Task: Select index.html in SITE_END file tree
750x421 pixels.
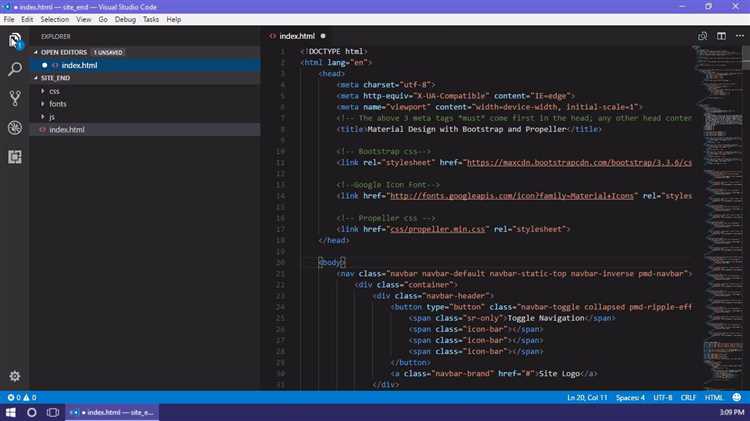Action: click(x=145, y=130)
